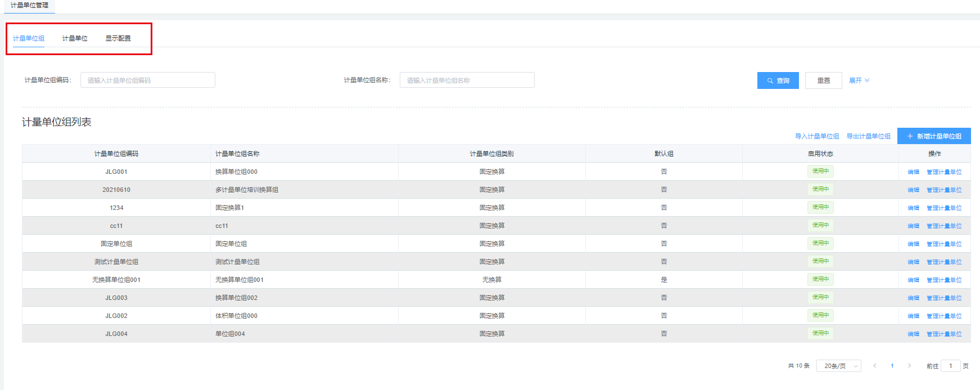Select the 计量单位组 tab
Screen dimensions: 980x390
pyautogui.click(x=29, y=38)
